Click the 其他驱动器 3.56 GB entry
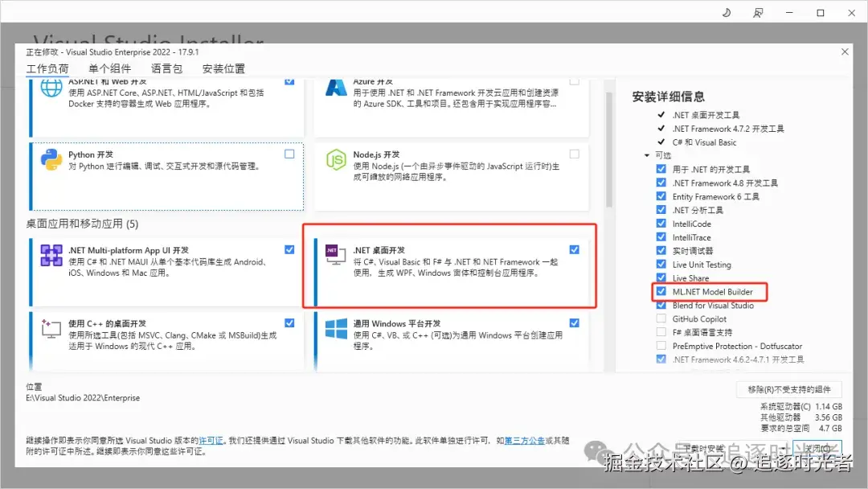The width and height of the screenshot is (868, 489). (801, 417)
